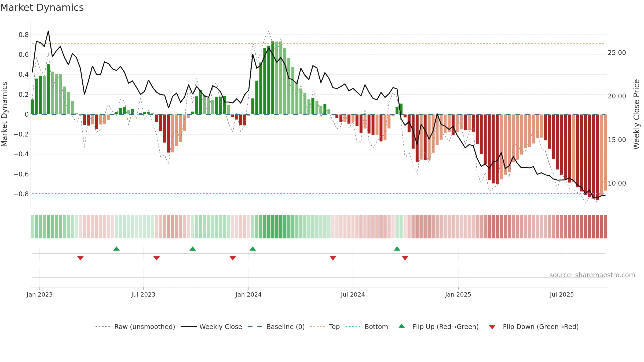Select the green flip-up marker at January 2024

[x=253, y=249]
